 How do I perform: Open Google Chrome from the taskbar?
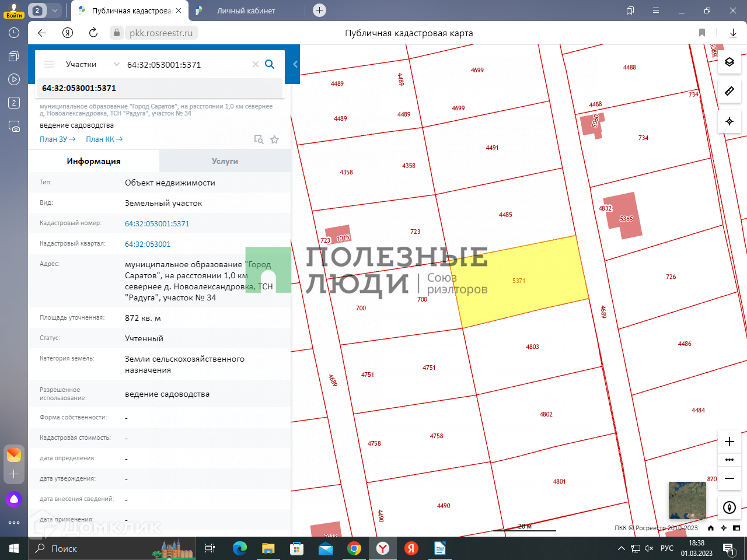pos(354,548)
